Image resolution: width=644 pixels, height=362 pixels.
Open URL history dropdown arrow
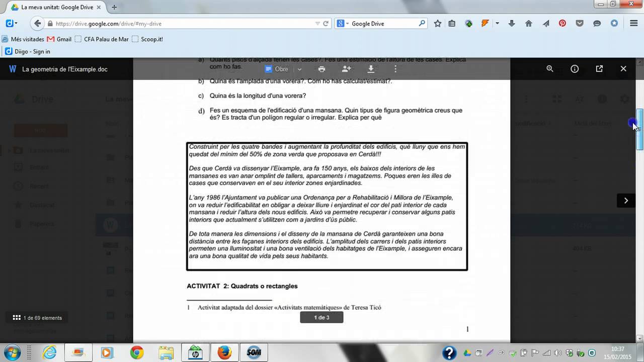tap(317, 24)
